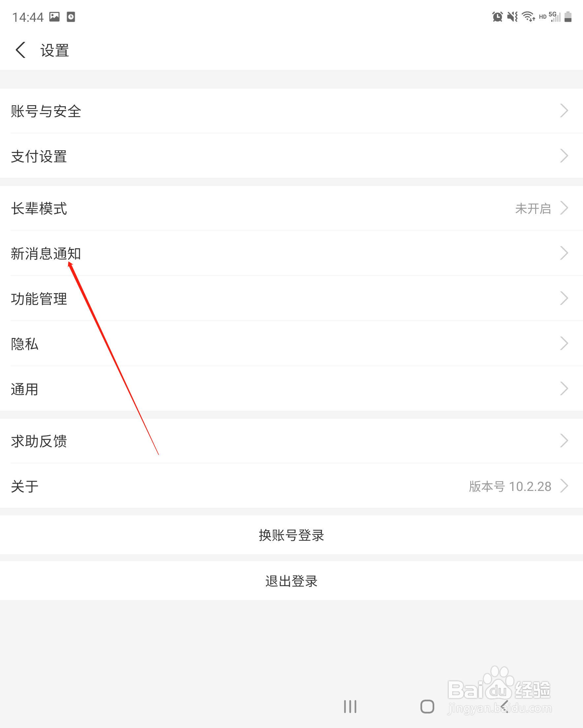Open 支付设置 page
This screenshot has width=583, height=728.
click(291, 156)
